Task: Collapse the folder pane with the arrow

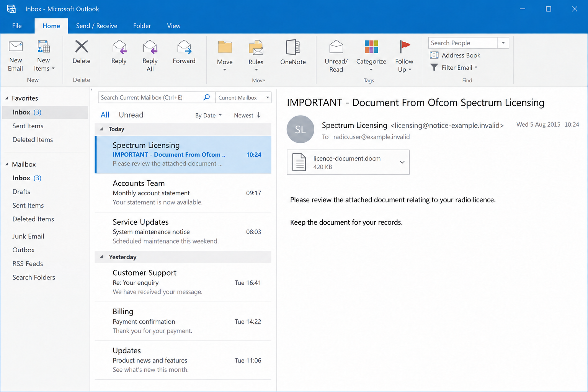Action: point(91,90)
